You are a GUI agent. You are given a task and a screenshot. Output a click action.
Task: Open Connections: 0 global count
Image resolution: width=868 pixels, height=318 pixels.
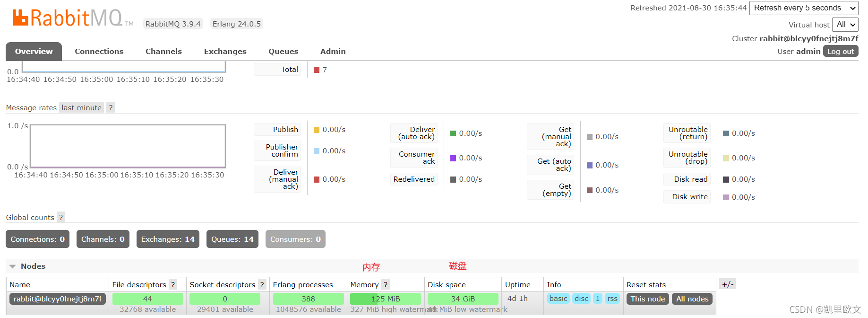(x=37, y=239)
